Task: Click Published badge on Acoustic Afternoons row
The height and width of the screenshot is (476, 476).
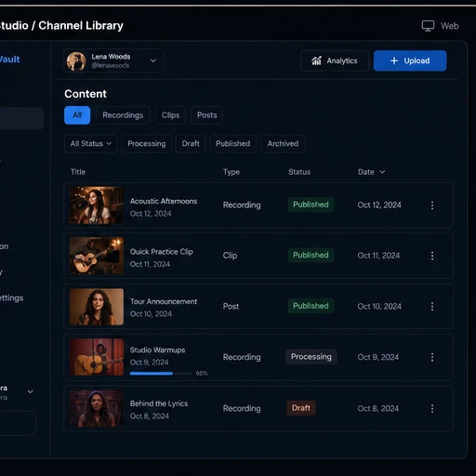Action: point(311,205)
